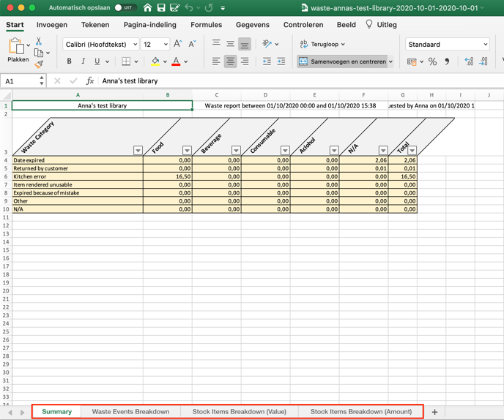The width and height of the screenshot is (504, 420).
Task: Open the underline style dropdown arrow
Action: (x=108, y=61)
